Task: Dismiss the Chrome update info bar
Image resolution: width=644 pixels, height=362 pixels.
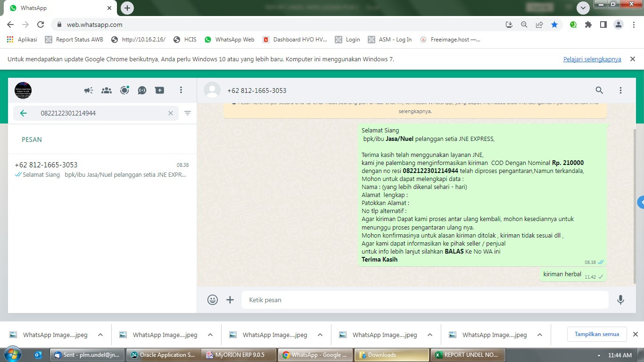Action: (633, 59)
